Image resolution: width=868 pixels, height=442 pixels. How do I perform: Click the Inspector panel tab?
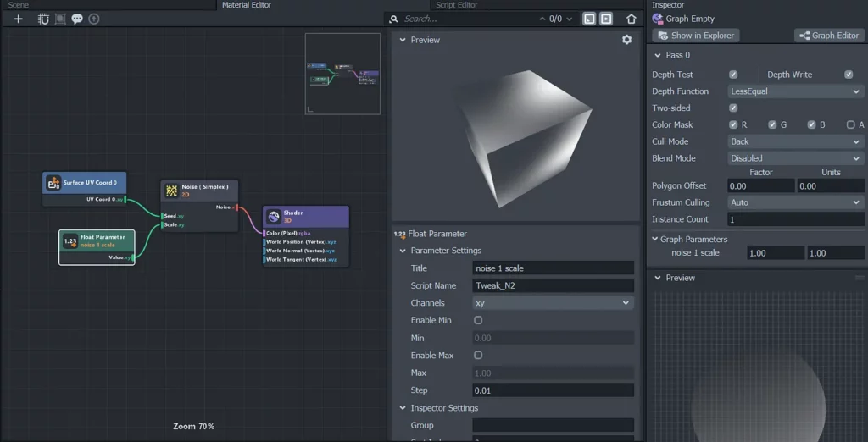tap(668, 5)
